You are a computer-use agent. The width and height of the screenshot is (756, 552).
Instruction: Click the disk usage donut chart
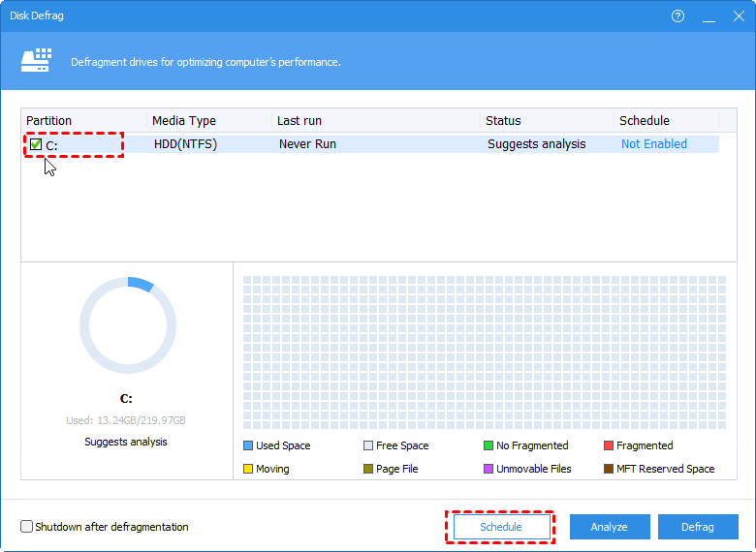coord(128,325)
